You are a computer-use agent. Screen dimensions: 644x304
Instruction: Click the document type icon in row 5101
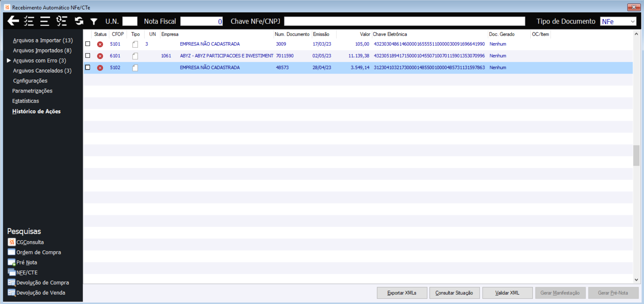(x=135, y=44)
